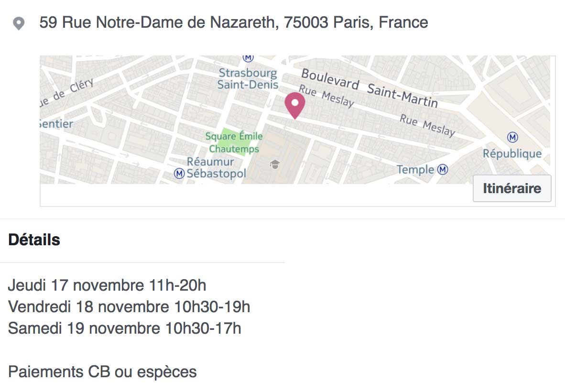Click the Jeudi 17 novembre schedule line

click(x=107, y=285)
